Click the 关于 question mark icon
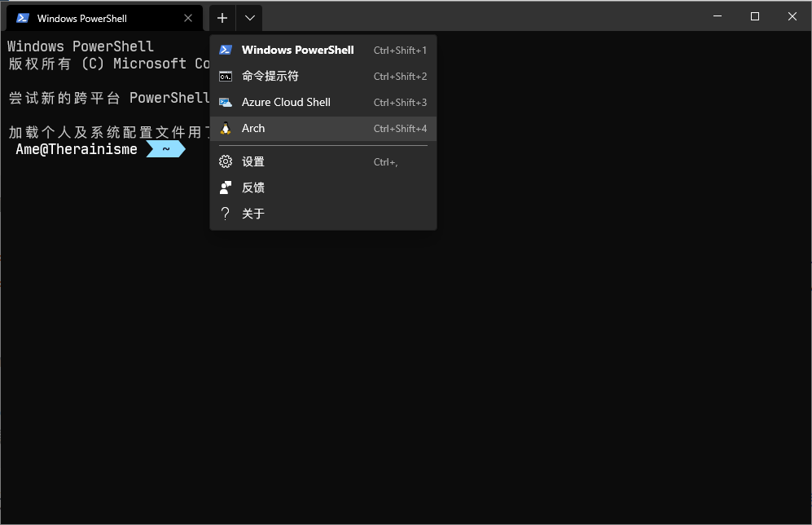812x525 pixels. (x=226, y=214)
